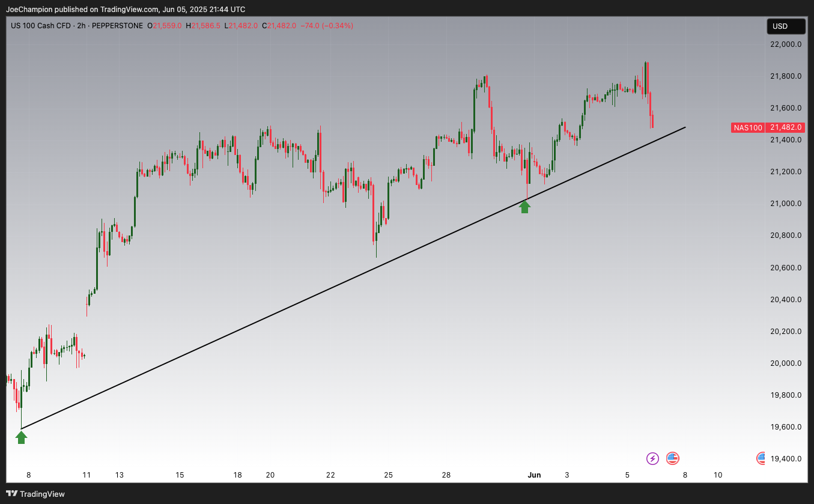Click the 20,000.0 price axis label
Screen dimensions: 814x504
tap(786, 363)
